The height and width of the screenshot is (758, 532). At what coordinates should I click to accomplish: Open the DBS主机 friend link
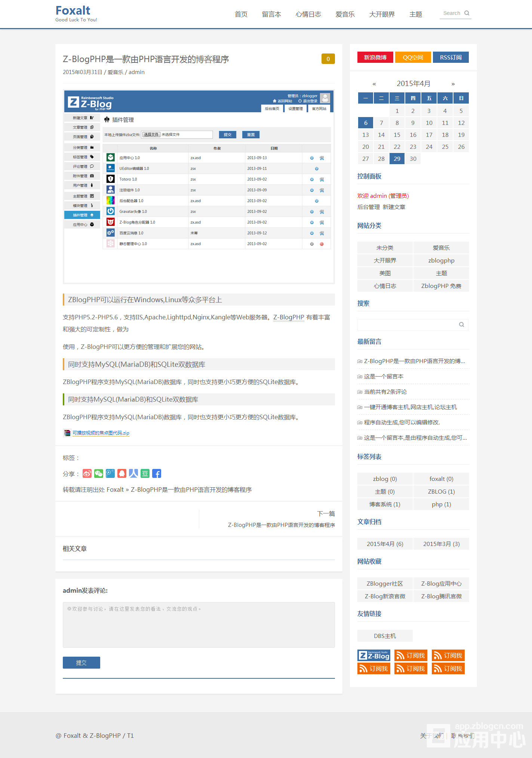385,636
